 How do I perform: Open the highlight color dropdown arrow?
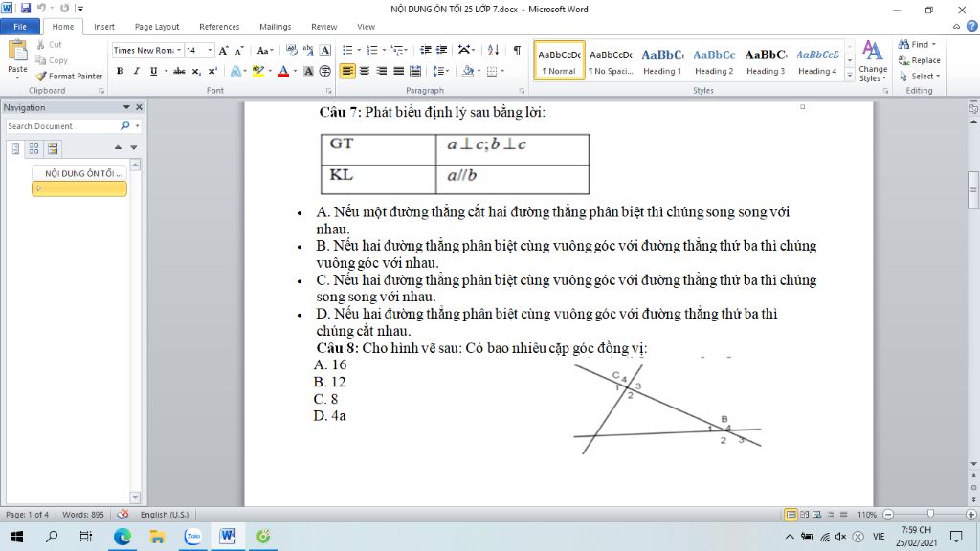[x=270, y=71]
